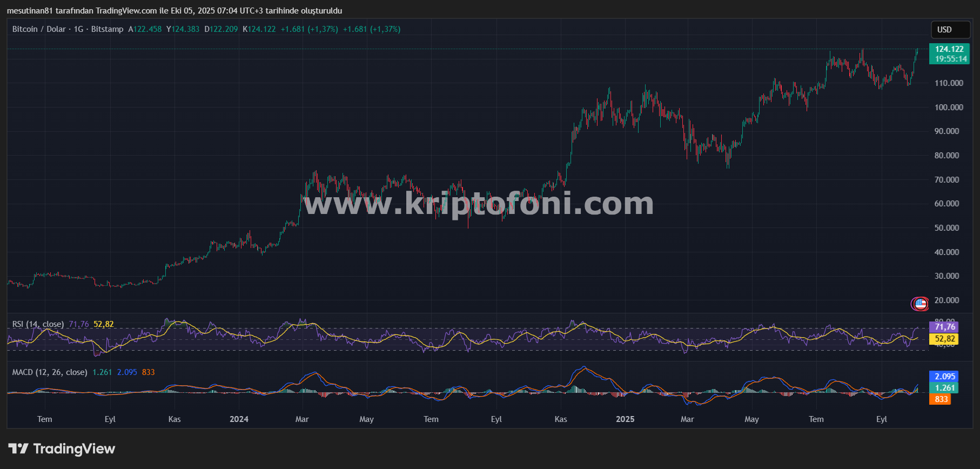The height and width of the screenshot is (469, 980).
Task: Select the RSI (14, close) indicator legend
Action: 38,324
